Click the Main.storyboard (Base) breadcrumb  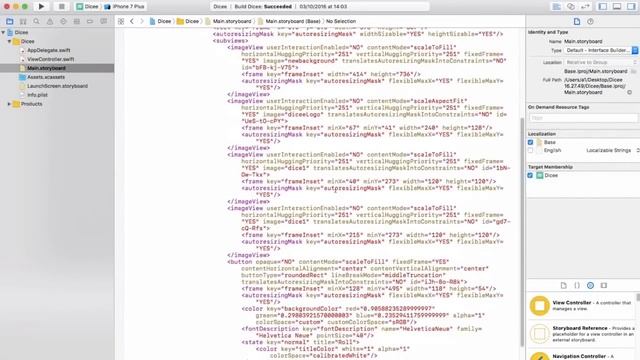click(289, 21)
